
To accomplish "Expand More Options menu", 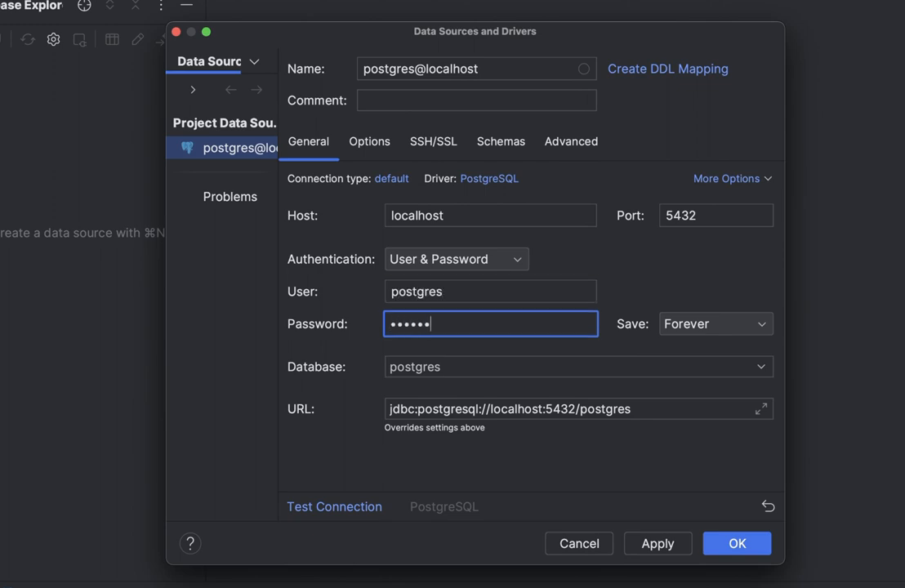I will [732, 179].
